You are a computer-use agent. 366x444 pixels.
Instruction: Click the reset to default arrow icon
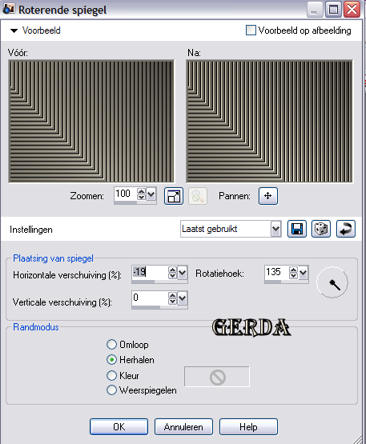pyautogui.click(x=346, y=229)
